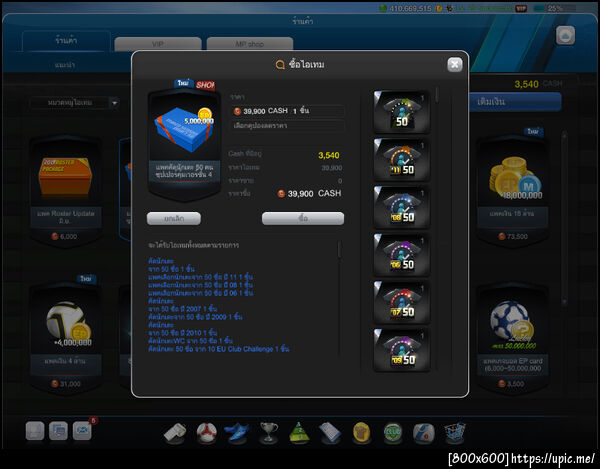Click the green ranking pyramid icon
The image size is (600, 469).
[x=299, y=433]
